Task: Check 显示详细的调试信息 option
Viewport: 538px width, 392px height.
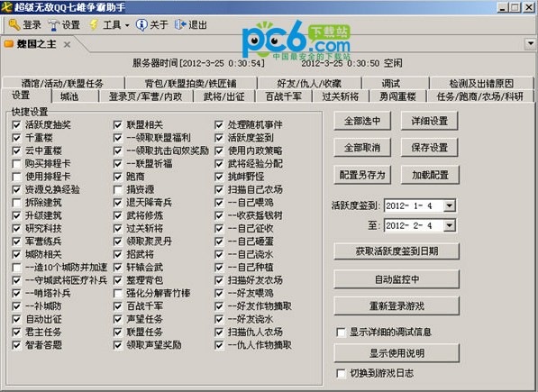Action: [341, 333]
